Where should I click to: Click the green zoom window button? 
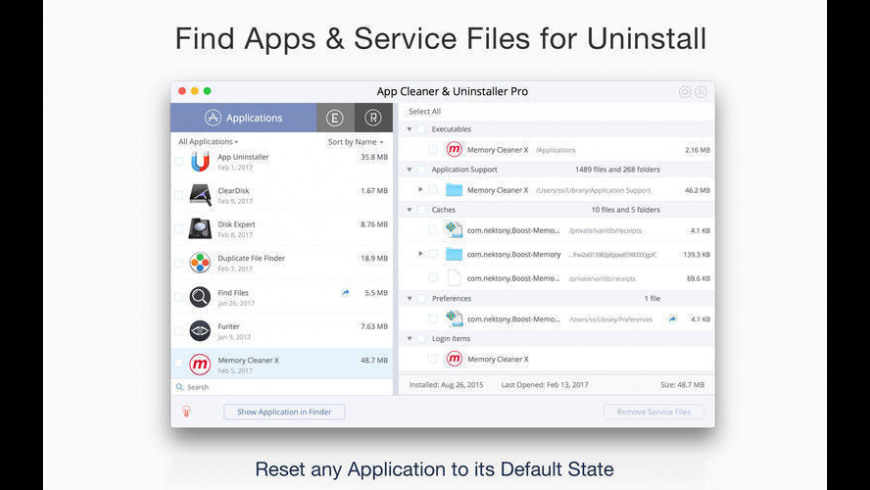pyautogui.click(x=207, y=91)
